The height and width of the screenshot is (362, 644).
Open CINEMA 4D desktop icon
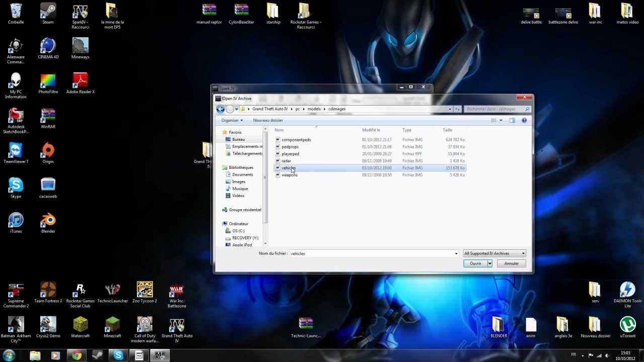[x=48, y=49]
